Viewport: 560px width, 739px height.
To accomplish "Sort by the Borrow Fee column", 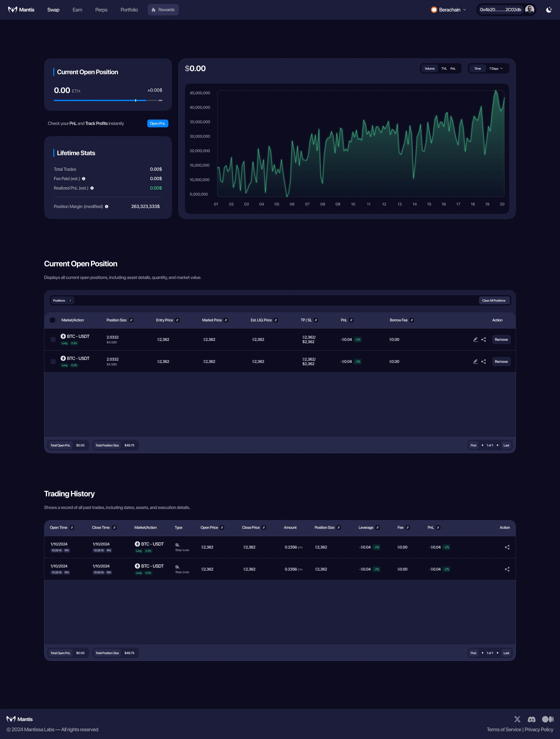I will tap(412, 320).
